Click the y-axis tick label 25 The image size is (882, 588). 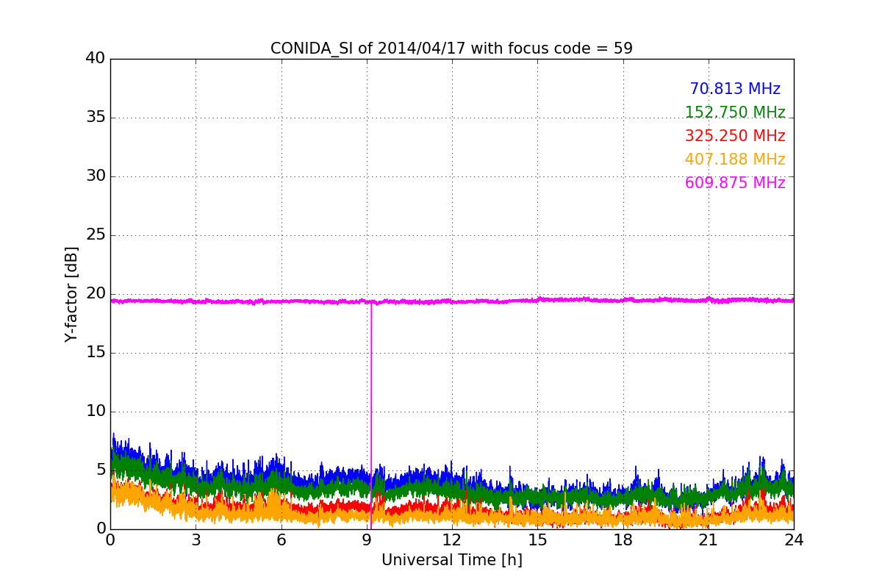pos(96,234)
